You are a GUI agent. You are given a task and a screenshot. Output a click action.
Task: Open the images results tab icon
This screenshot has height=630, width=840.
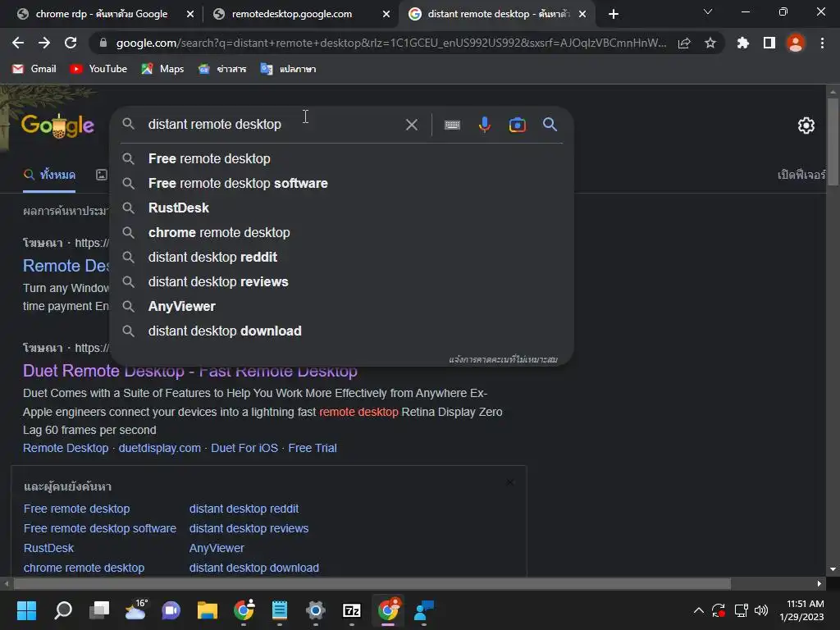click(101, 175)
